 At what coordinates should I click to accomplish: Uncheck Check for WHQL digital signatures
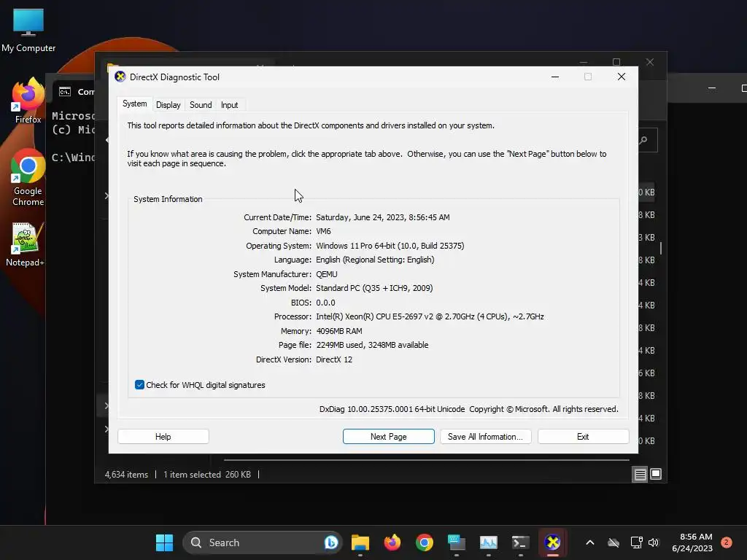[139, 385]
